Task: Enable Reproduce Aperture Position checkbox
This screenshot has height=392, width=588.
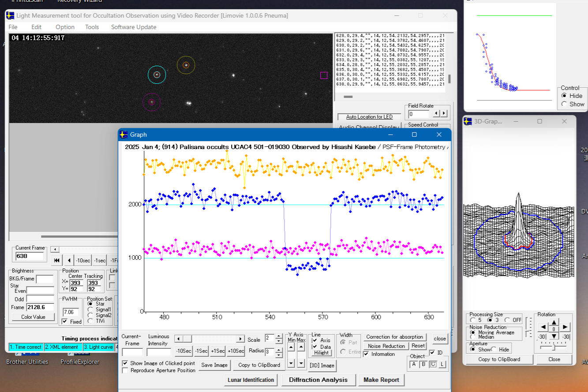Action: 125,370
